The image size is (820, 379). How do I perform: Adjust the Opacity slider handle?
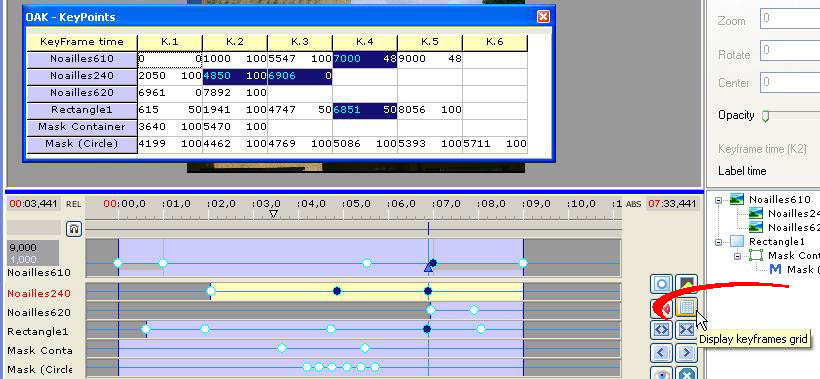[x=766, y=116]
